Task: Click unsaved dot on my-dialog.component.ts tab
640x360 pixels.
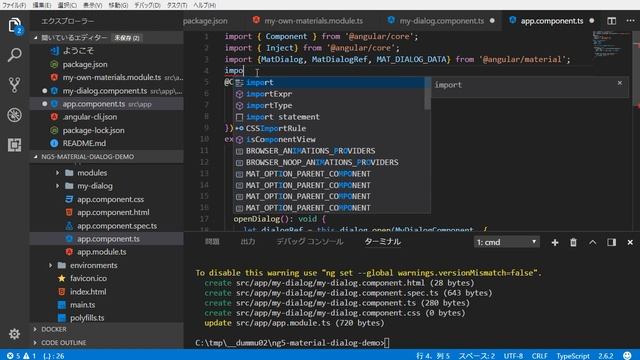Action: pyautogui.click(x=492, y=21)
